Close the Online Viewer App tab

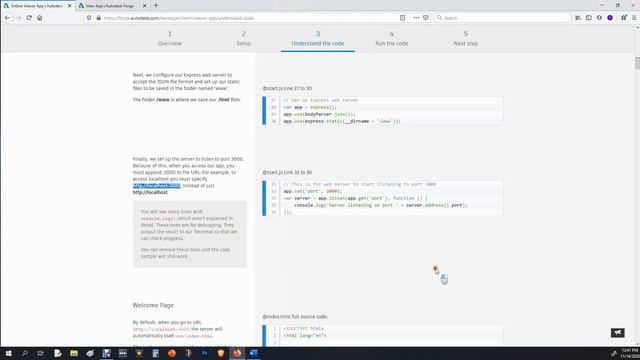(69, 6)
